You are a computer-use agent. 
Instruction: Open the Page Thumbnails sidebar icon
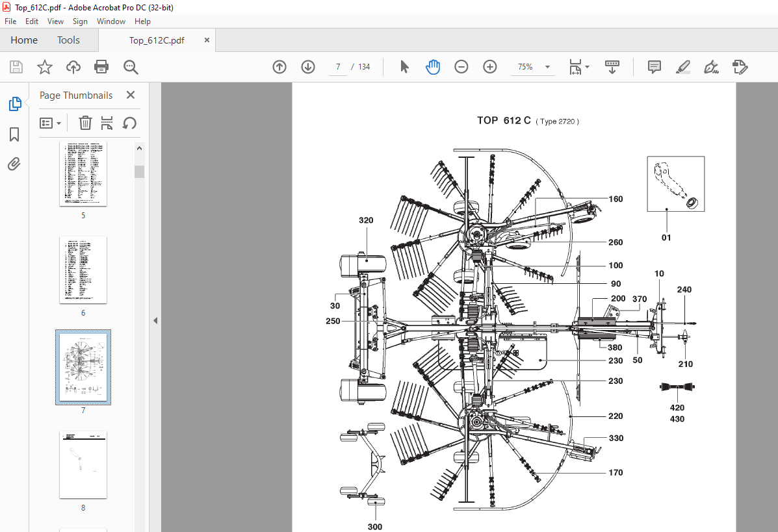[x=15, y=104]
